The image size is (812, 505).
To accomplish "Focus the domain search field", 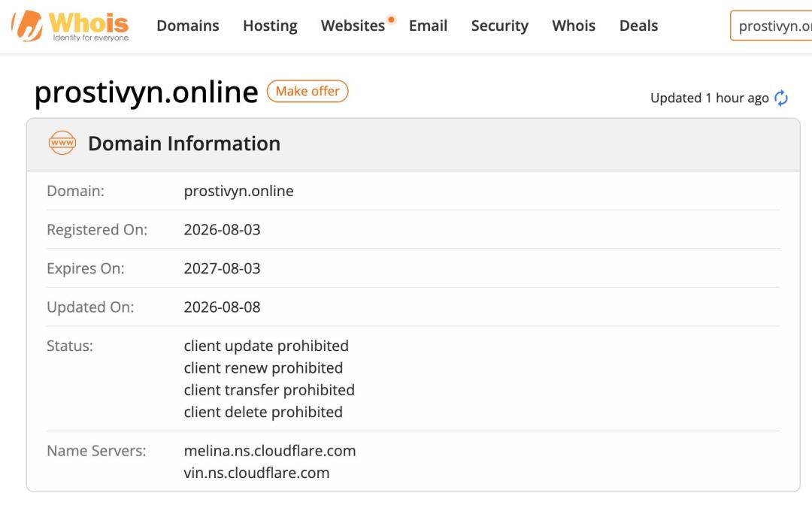I will [x=771, y=26].
